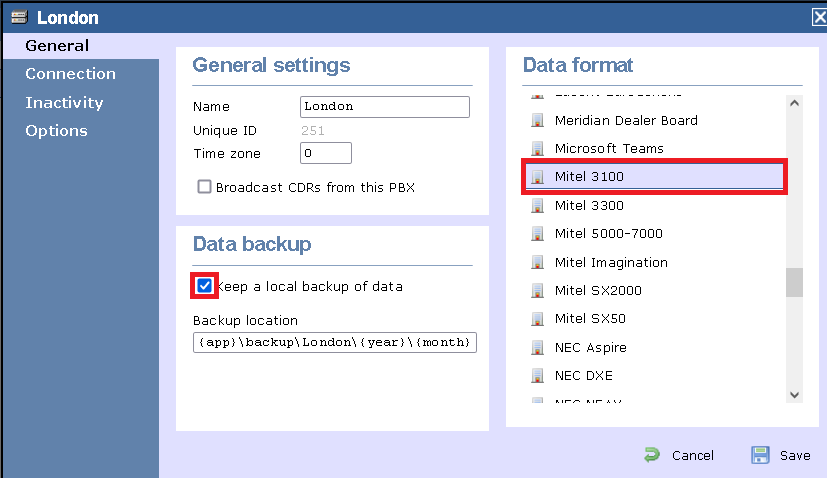Click the Mitel SX50 format icon
This screenshot has width=827, height=478.
tap(537, 319)
